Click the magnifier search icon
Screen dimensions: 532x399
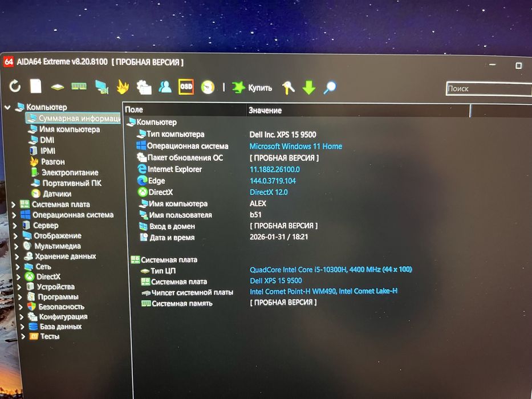330,88
